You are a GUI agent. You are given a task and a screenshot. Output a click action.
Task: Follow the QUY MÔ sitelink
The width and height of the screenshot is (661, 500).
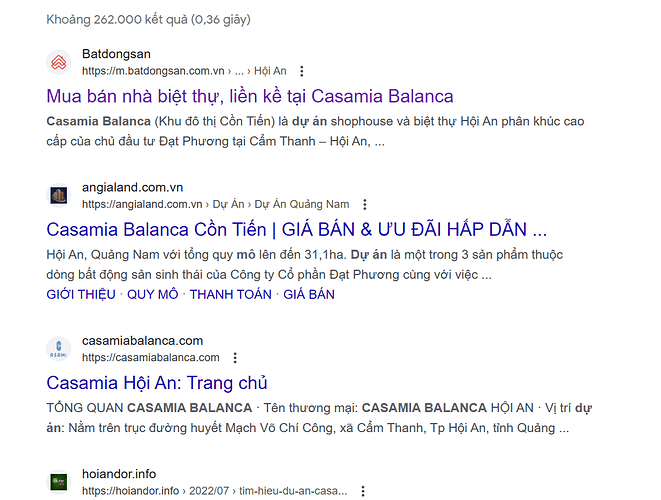coord(153,294)
